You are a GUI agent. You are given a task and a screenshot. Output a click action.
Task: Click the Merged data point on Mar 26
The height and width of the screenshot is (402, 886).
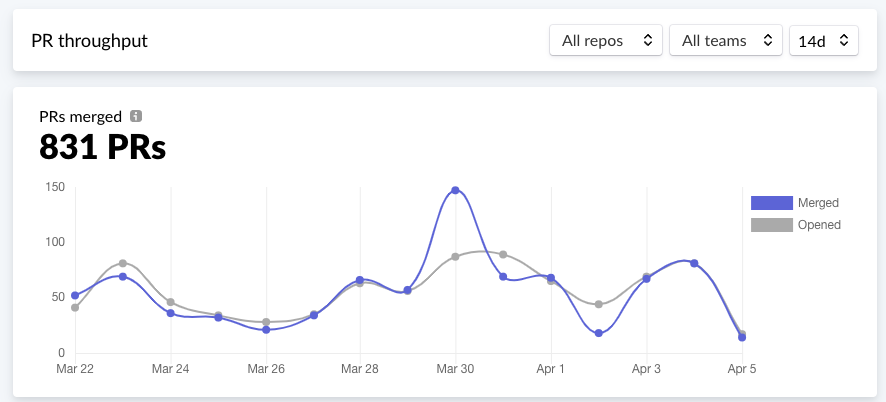click(266, 330)
